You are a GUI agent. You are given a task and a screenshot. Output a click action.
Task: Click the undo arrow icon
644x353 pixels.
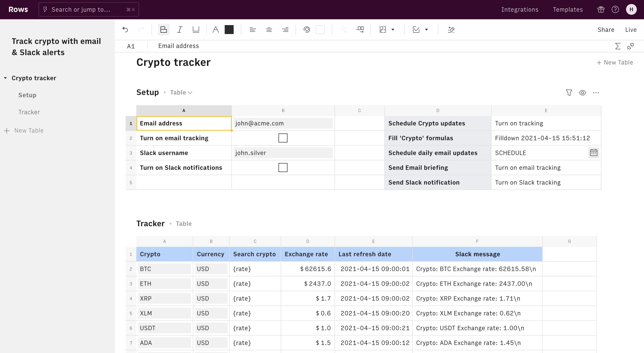(125, 30)
